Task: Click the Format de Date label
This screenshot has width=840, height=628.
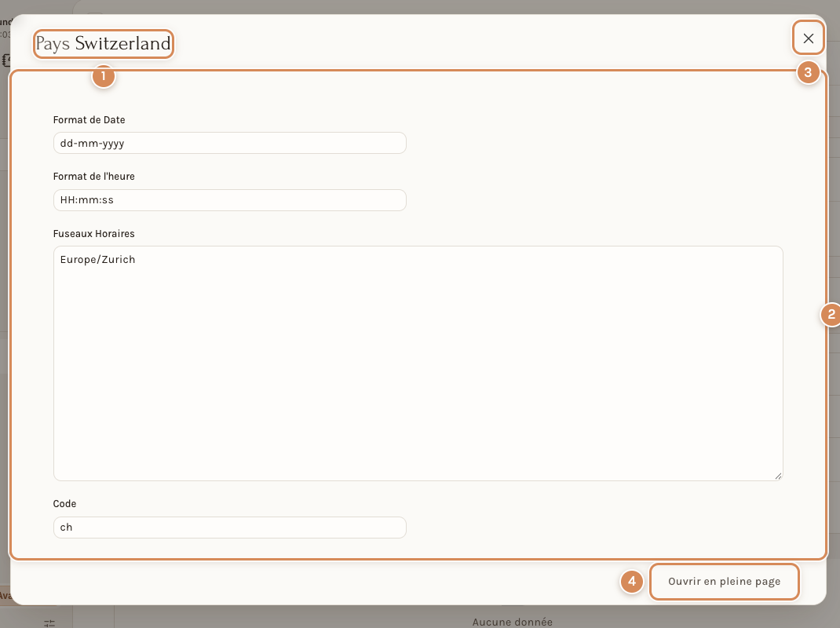Action: click(89, 120)
